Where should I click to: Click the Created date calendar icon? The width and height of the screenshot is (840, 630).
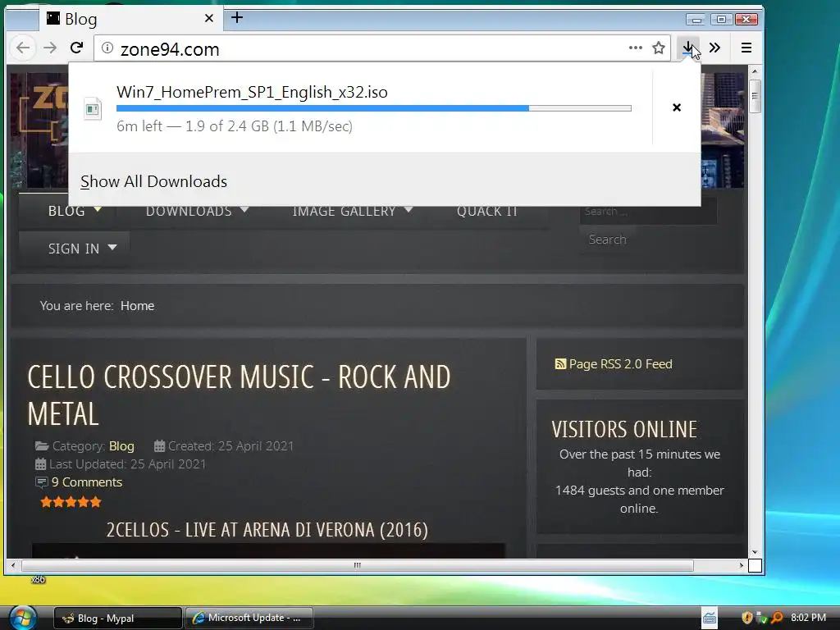(159, 445)
